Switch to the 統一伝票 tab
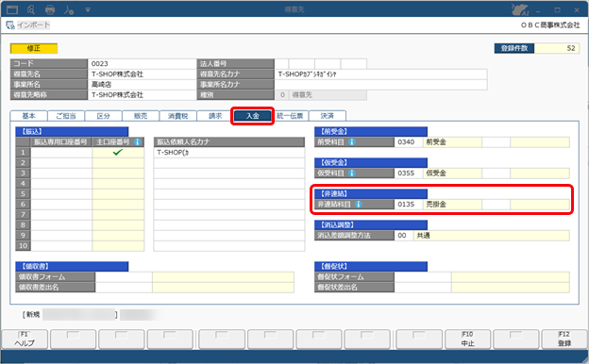The width and height of the screenshot is (589, 364). 290,116
